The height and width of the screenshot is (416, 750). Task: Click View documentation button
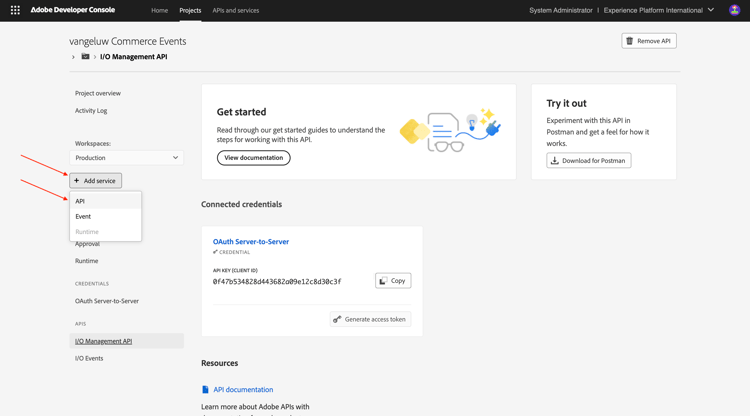click(254, 158)
